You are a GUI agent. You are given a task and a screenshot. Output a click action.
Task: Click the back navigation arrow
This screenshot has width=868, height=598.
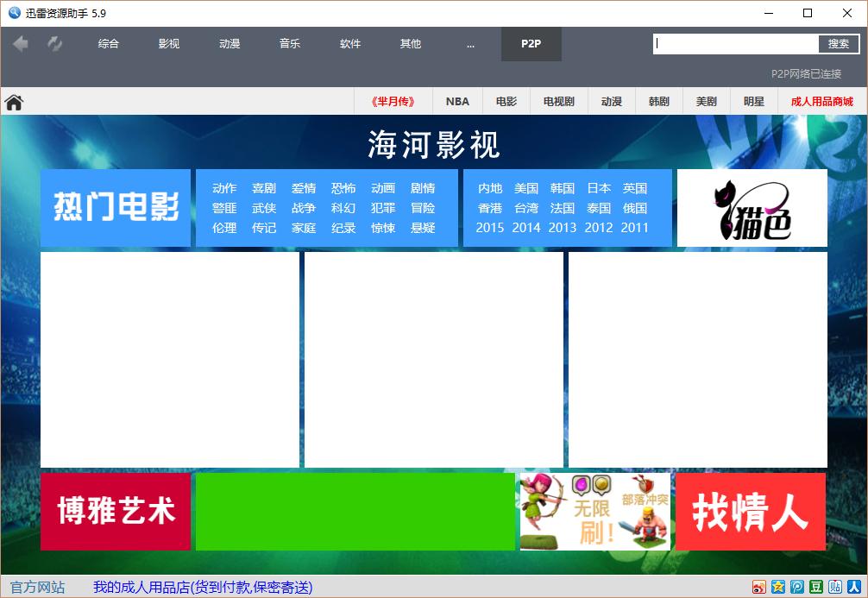point(19,44)
